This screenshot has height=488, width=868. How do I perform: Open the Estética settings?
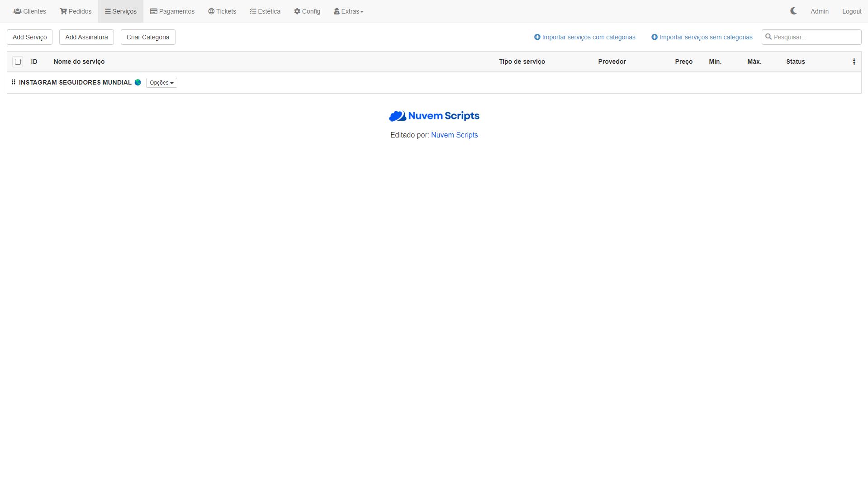click(x=265, y=11)
